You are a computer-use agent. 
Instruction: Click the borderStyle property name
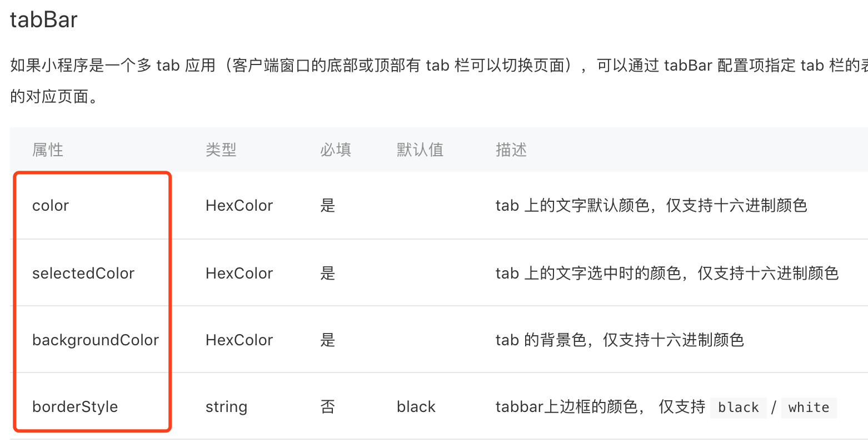(x=75, y=406)
